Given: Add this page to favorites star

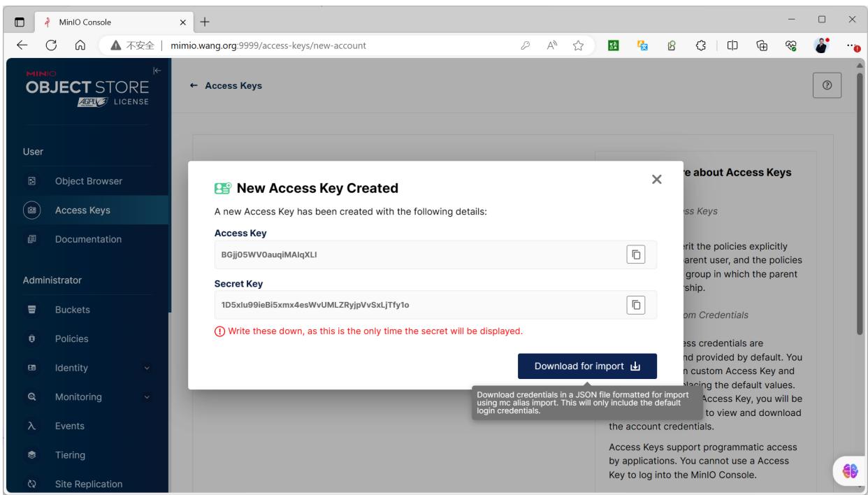Looking at the screenshot, I should click(x=579, y=46).
